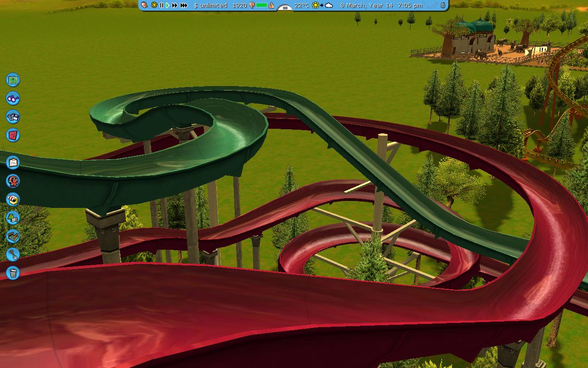The width and height of the screenshot is (588, 368).
Task: Click the cloud forecast icon
Action: (x=329, y=6)
